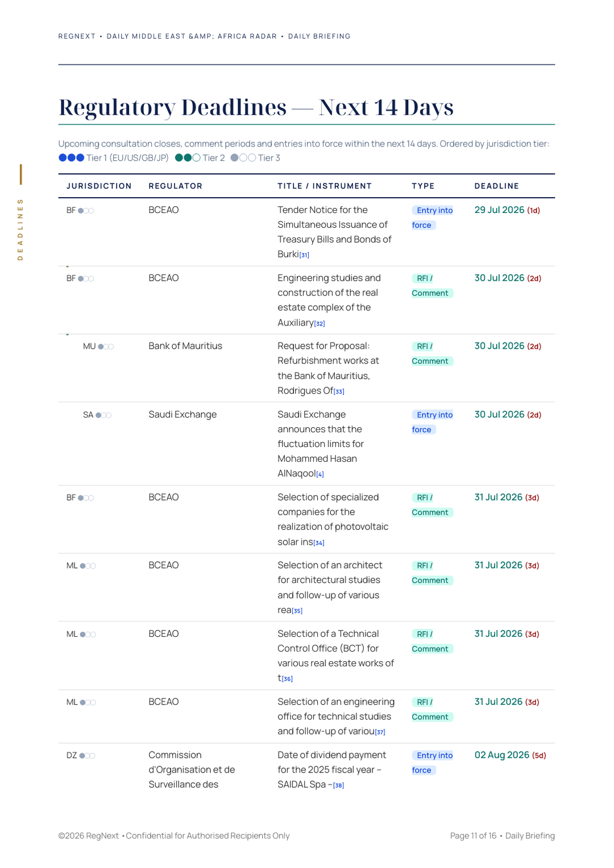The height and width of the screenshot is (868, 614).
Task: Click the vertical DEADLINES side label
Action: pos(20,229)
